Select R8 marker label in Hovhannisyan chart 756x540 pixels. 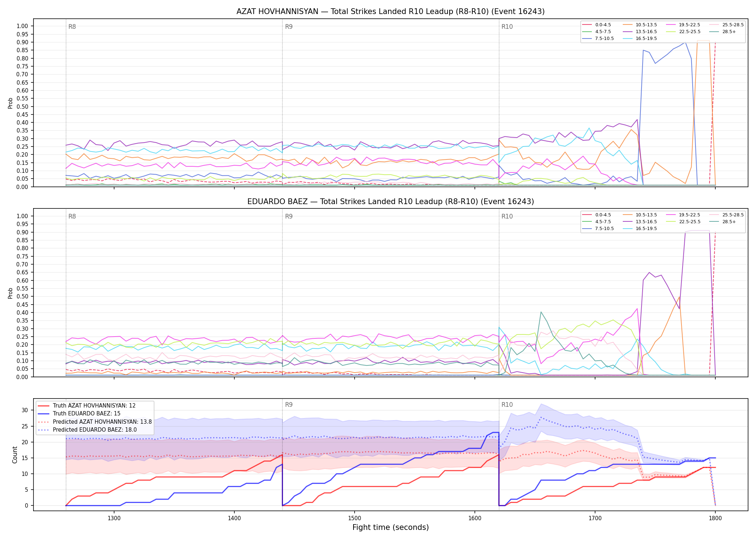(x=72, y=27)
